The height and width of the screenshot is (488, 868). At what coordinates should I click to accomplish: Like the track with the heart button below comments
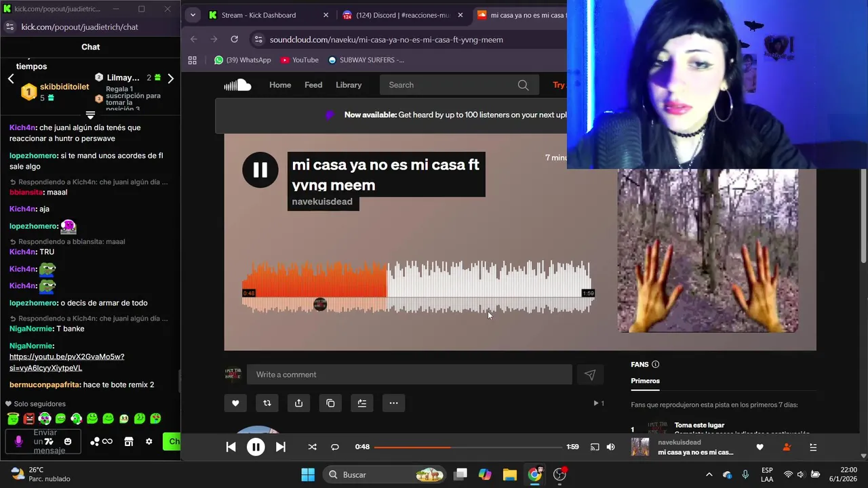click(x=235, y=403)
